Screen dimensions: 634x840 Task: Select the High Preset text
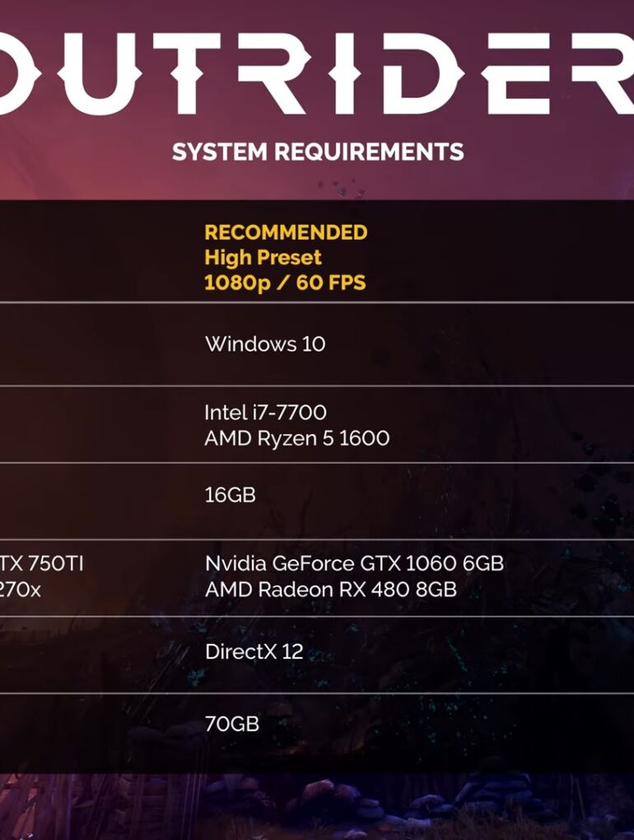[263, 258]
